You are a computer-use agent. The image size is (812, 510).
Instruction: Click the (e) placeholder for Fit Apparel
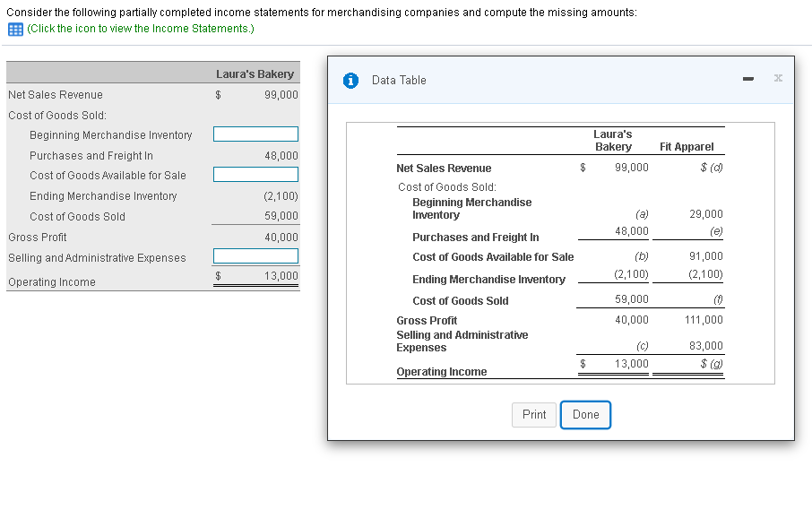pyautogui.click(x=716, y=231)
